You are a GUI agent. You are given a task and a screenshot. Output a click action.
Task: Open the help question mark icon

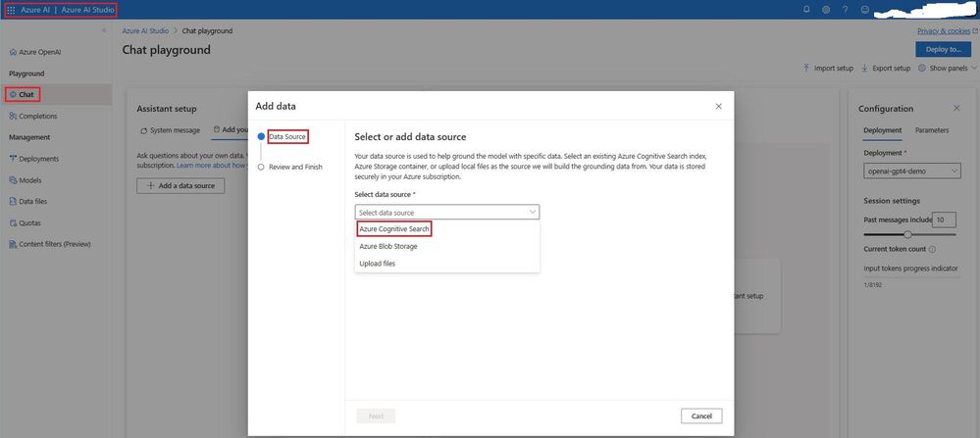tap(845, 10)
